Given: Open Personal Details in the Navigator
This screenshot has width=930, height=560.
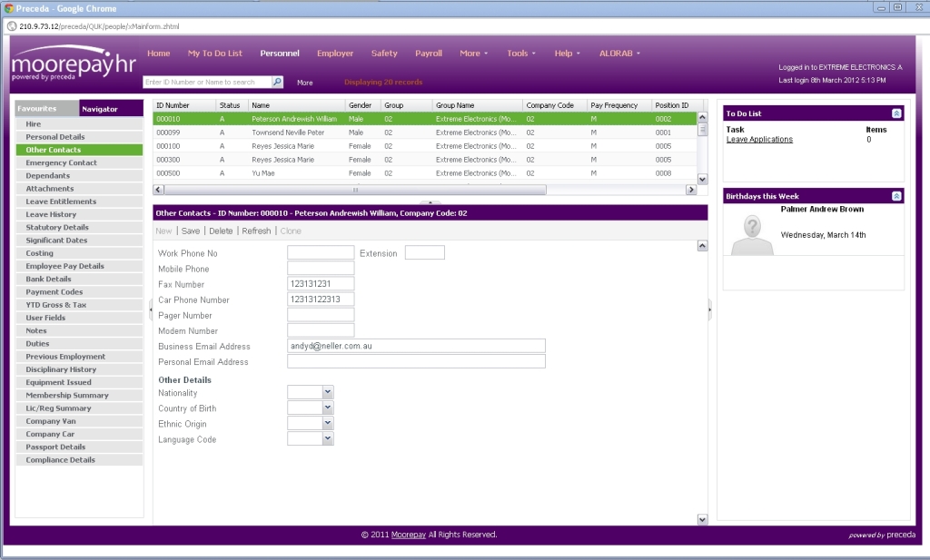Looking at the screenshot, I should coord(80,137).
